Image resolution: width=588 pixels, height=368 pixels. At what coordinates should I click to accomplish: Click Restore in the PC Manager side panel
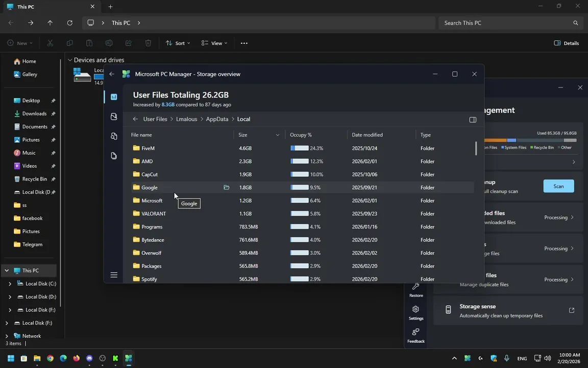416,290
